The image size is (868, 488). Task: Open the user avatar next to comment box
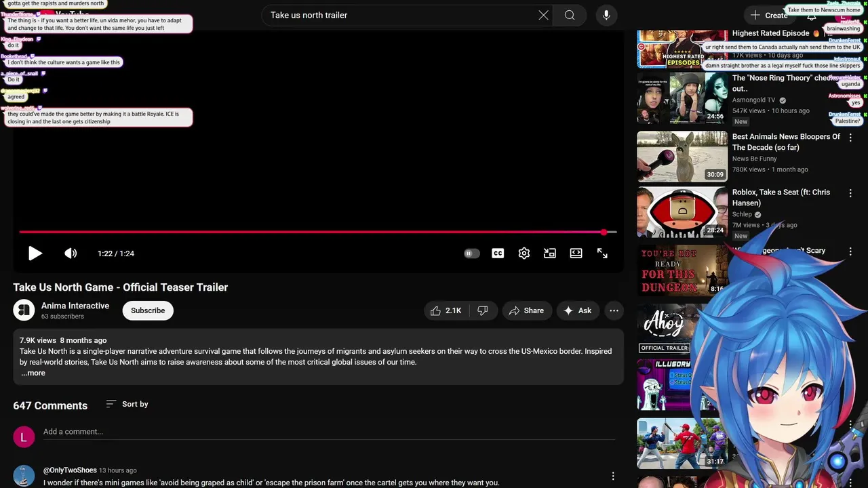pos(24,437)
